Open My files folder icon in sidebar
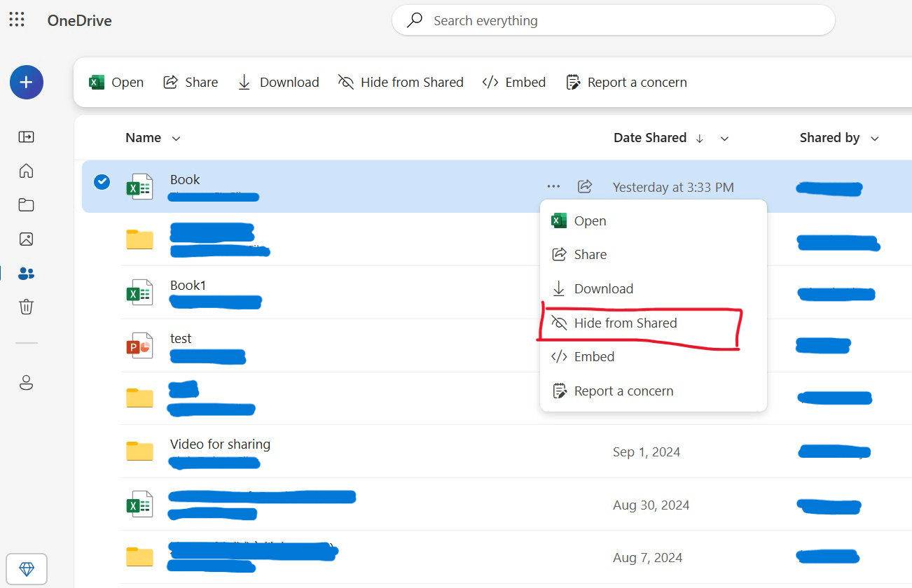The image size is (912, 588). click(26, 204)
